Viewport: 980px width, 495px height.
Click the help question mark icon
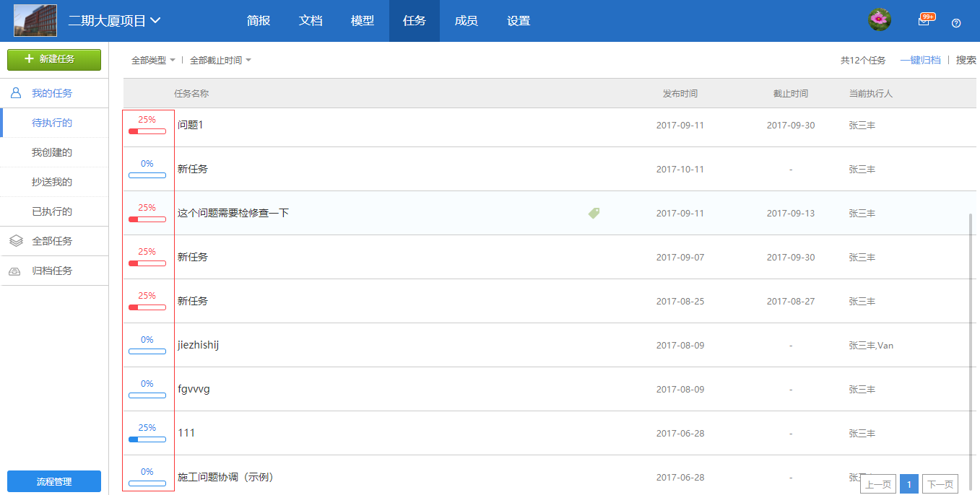(956, 23)
